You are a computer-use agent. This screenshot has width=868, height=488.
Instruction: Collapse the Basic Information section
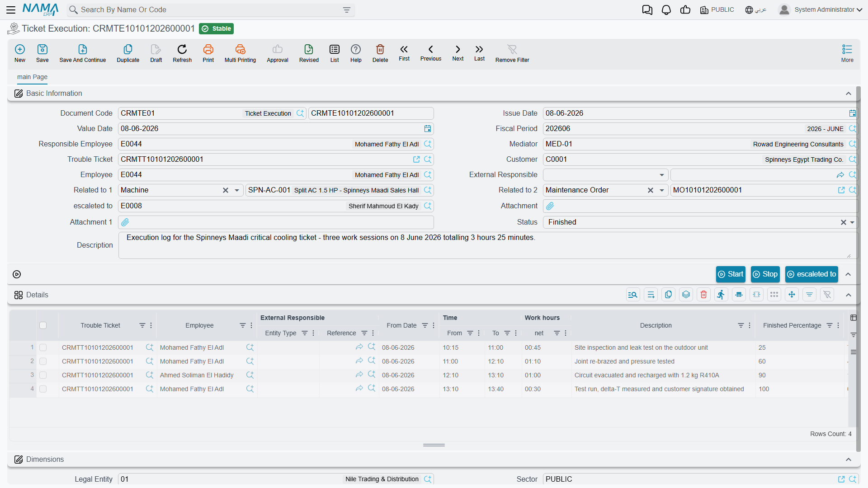[x=849, y=94]
